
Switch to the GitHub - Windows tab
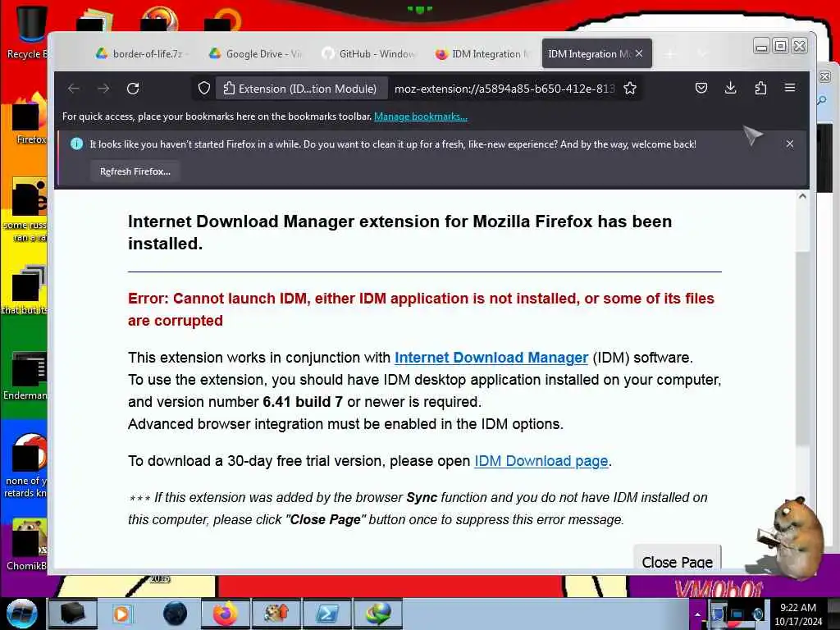pos(370,53)
